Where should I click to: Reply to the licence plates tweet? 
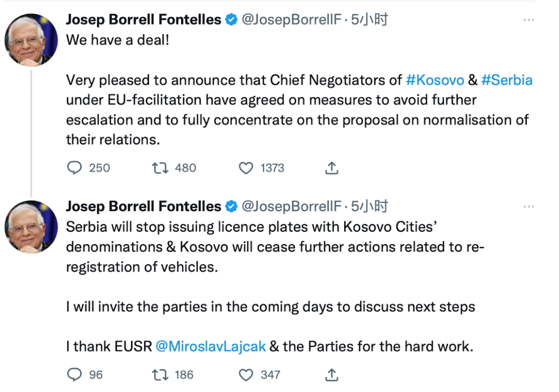pos(75,374)
